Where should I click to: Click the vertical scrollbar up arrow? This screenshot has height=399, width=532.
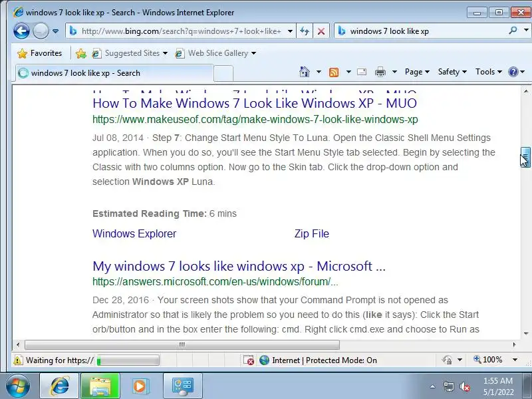click(x=526, y=91)
